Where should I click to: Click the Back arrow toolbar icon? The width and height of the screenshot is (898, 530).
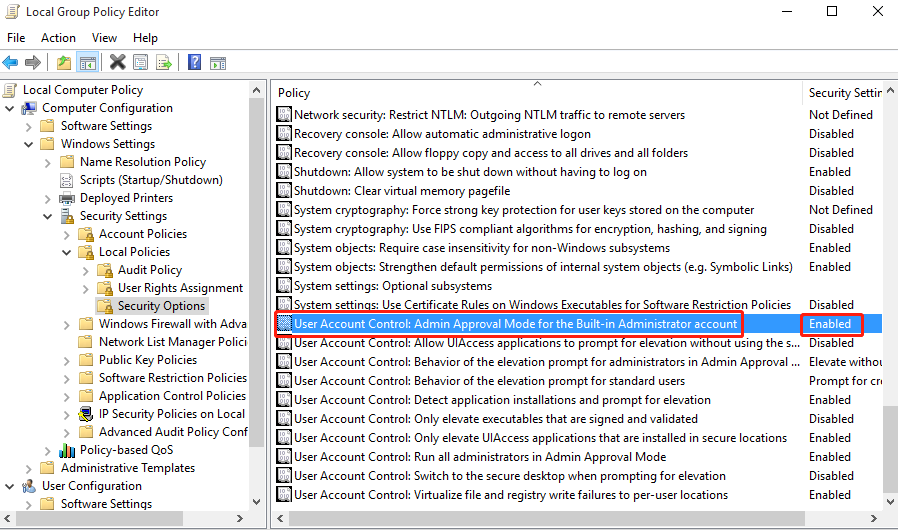coord(10,62)
